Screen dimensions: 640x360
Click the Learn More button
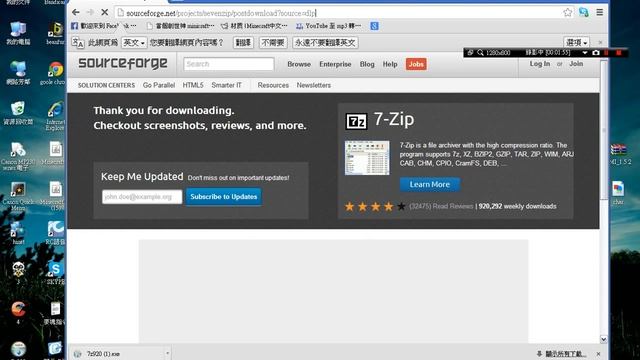coord(430,184)
